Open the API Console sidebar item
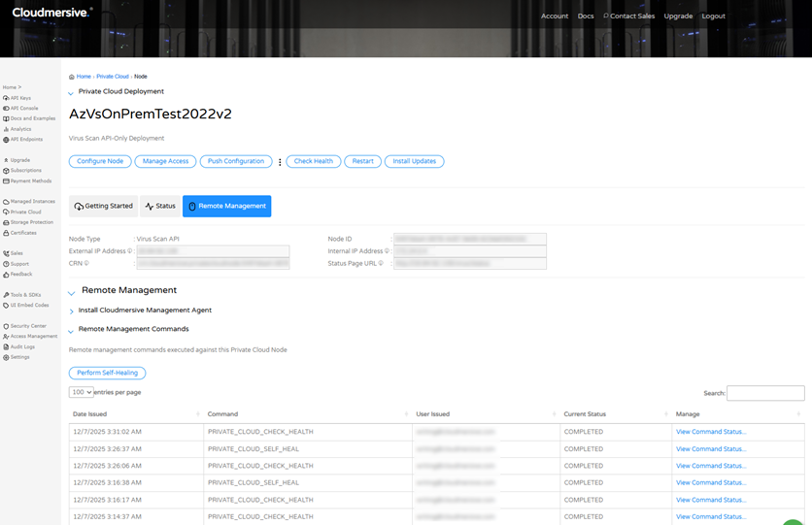Viewport: 812px width, 525px height. 20,108
